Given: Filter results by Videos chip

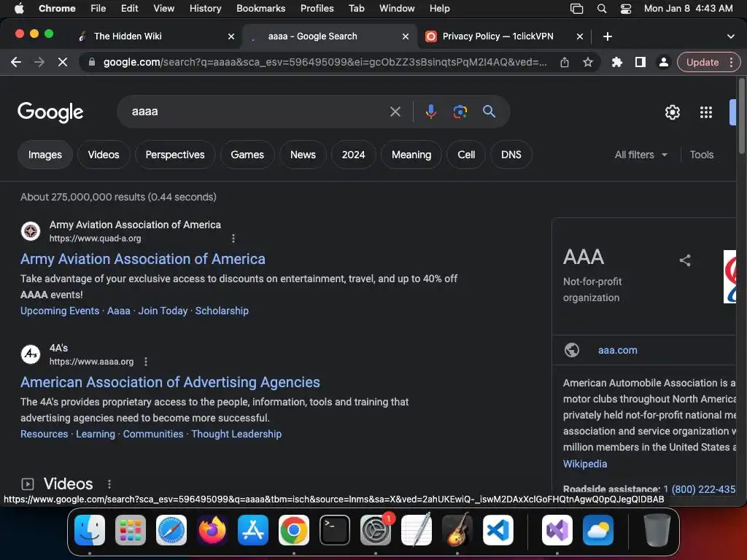Looking at the screenshot, I should coord(104,155).
